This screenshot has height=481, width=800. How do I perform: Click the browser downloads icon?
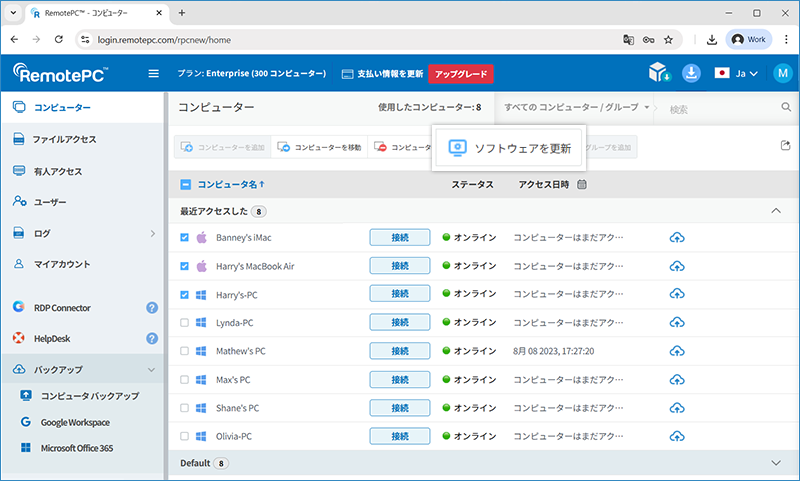[x=712, y=40]
